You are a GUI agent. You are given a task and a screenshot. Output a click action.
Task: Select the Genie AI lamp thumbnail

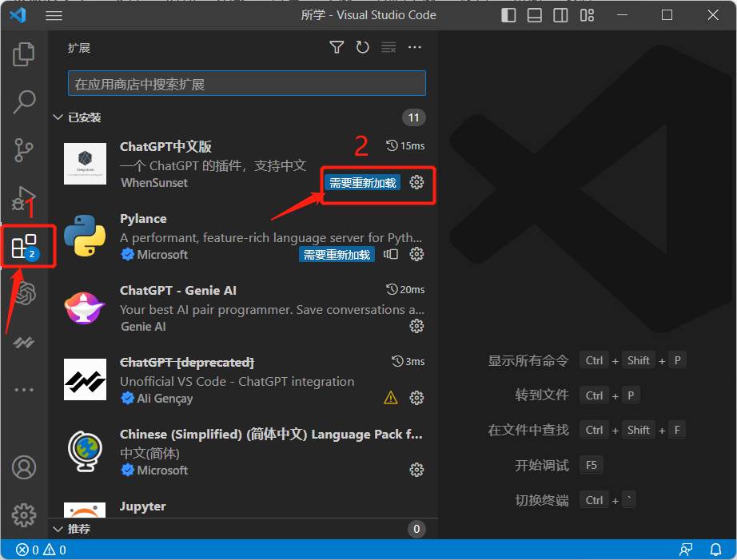point(85,308)
